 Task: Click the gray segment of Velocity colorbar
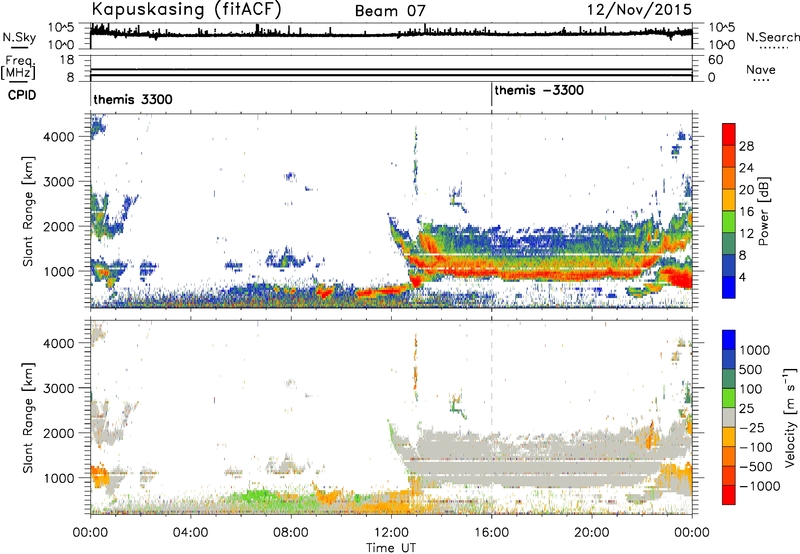coord(729,417)
